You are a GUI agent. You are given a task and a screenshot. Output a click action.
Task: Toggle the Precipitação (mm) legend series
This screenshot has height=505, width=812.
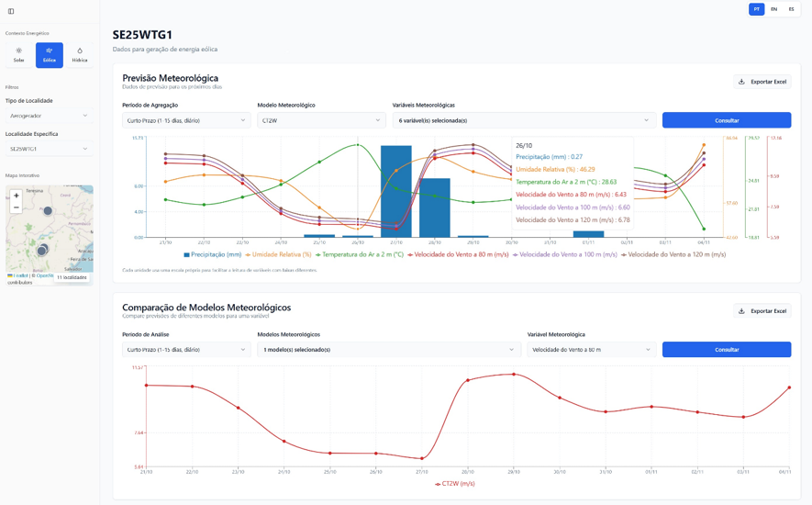click(x=212, y=254)
